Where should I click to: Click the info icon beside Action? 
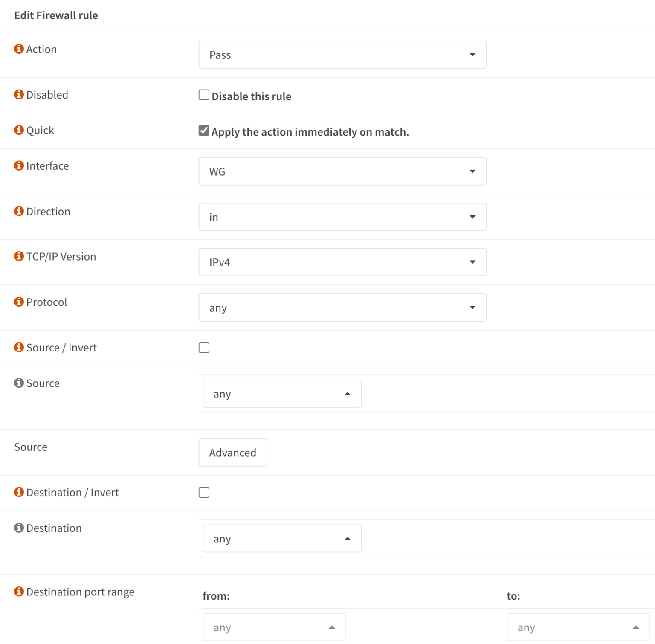[19, 49]
